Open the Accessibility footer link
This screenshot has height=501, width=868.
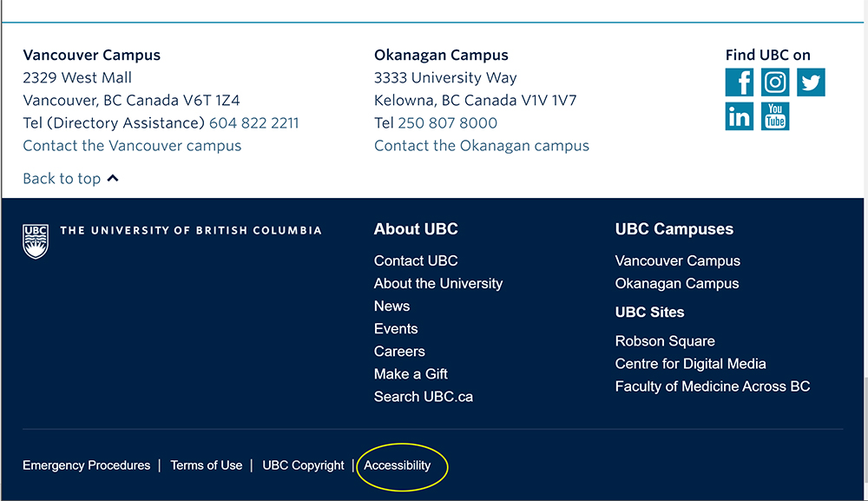pos(397,465)
